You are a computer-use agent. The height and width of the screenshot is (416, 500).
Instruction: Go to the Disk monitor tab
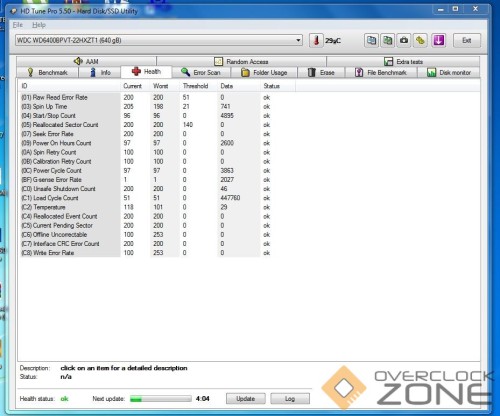click(449, 72)
